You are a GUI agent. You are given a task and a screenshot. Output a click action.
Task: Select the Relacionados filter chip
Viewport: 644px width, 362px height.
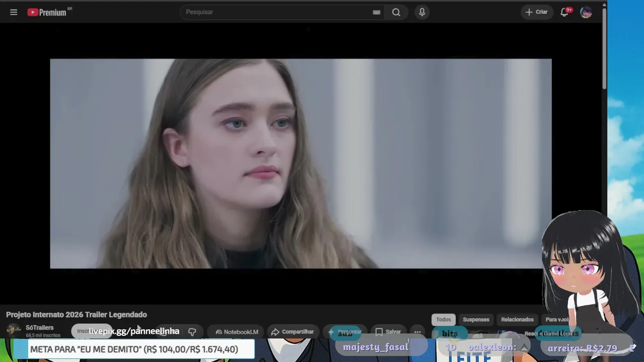[517, 320]
